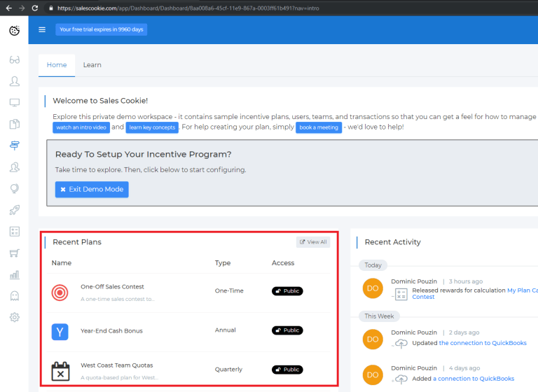Open the single user icon in sidebar
Screen dimensions: 538x392
coord(14,81)
